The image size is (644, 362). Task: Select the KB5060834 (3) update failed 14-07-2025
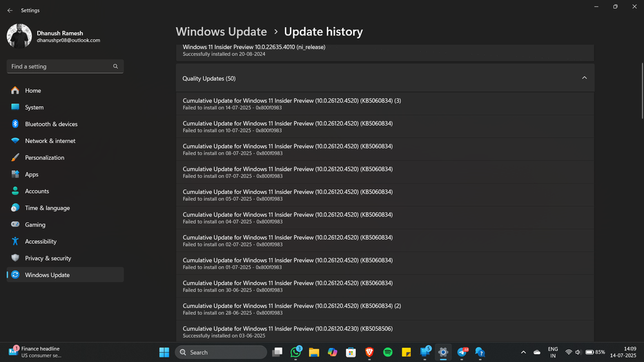click(385, 104)
